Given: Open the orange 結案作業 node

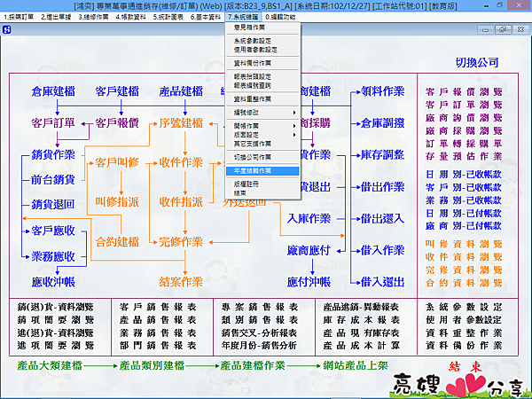Looking at the screenshot, I should click(181, 282).
